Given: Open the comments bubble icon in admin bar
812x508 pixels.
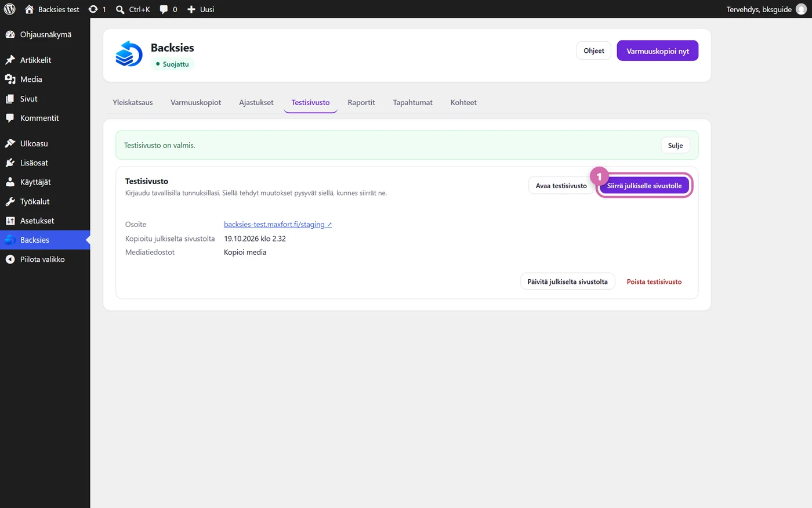Looking at the screenshot, I should (164, 9).
